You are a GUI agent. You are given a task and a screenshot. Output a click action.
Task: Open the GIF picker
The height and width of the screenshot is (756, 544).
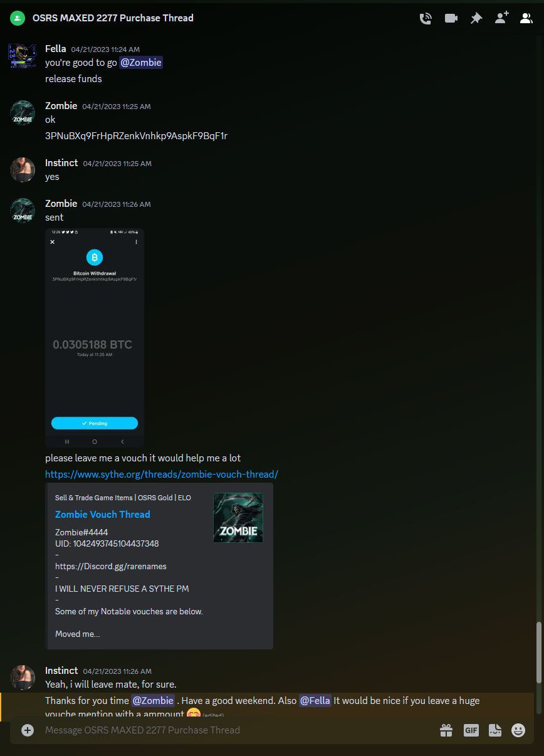[x=471, y=730]
